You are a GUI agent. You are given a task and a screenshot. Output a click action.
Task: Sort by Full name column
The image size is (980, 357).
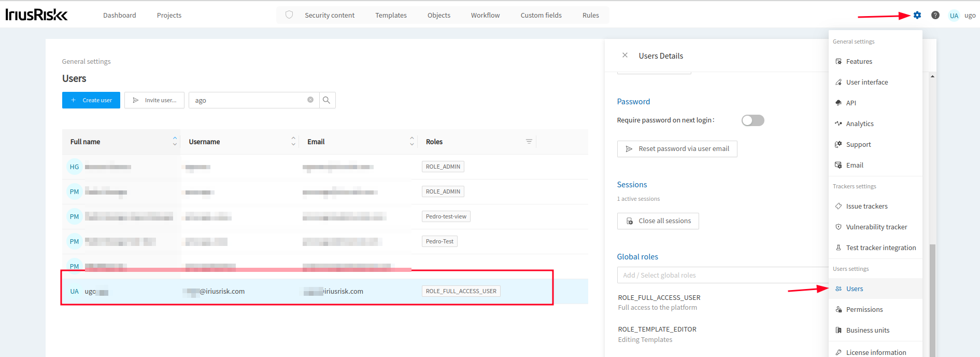coord(175,141)
